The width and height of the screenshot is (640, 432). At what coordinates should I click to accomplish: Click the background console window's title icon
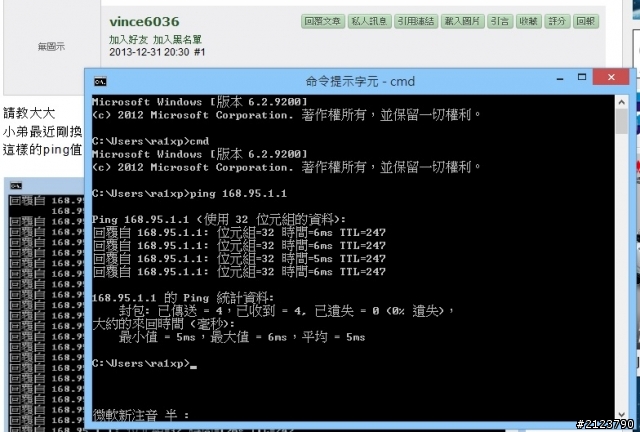click(x=16, y=186)
